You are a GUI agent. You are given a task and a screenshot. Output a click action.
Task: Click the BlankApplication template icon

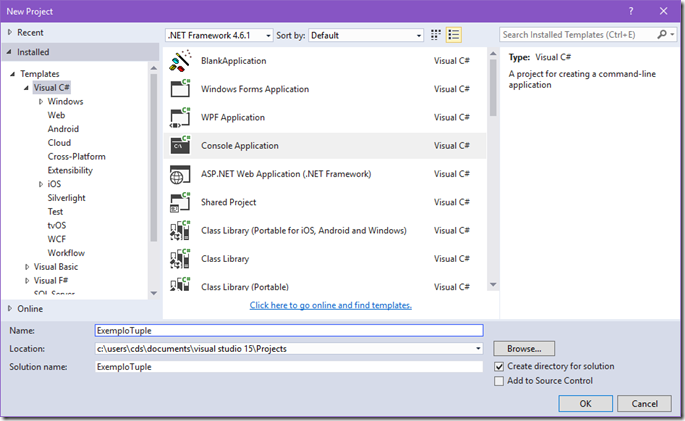click(180, 61)
